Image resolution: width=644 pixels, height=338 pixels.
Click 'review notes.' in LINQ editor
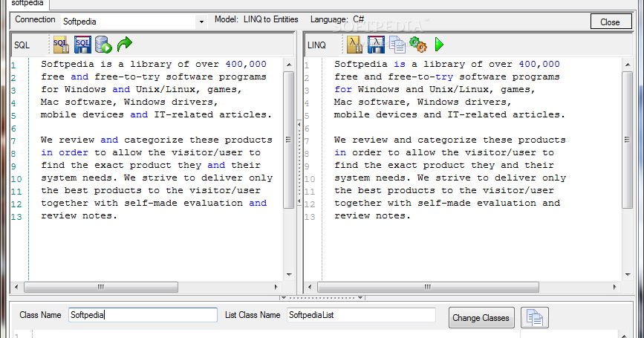(372, 215)
